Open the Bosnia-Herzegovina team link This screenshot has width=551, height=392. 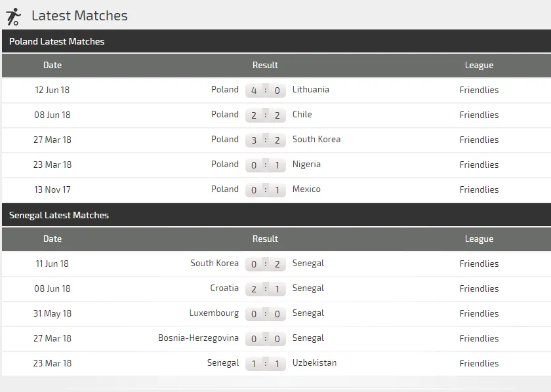click(x=198, y=338)
